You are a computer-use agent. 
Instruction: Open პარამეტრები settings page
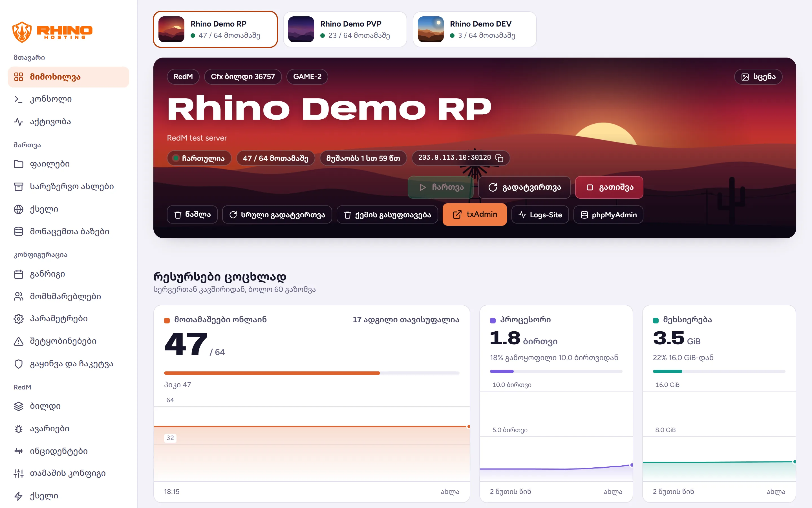[69, 319]
